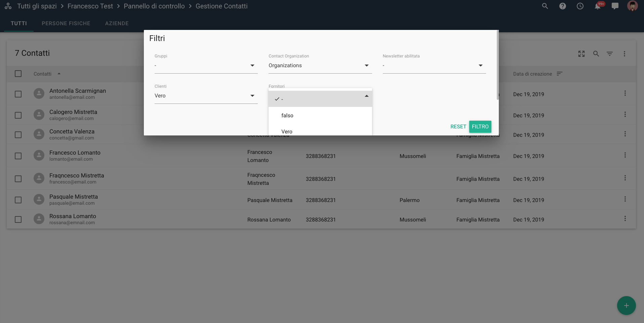The width and height of the screenshot is (644, 323).
Task: Switch to the Persone Fisiche tab
Action: pos(66,24)
